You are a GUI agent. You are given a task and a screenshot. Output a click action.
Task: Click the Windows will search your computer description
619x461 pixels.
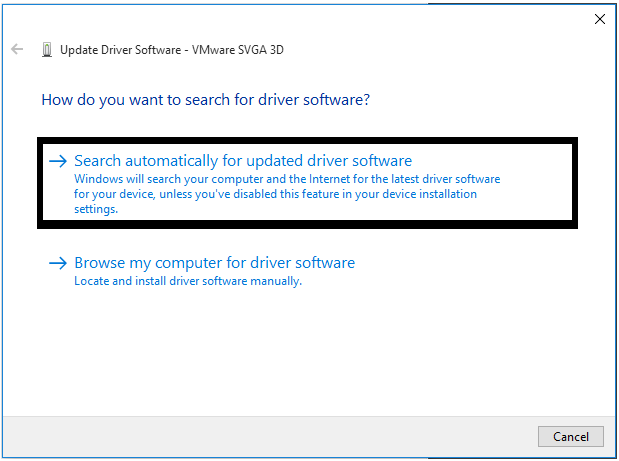point(287,194)
